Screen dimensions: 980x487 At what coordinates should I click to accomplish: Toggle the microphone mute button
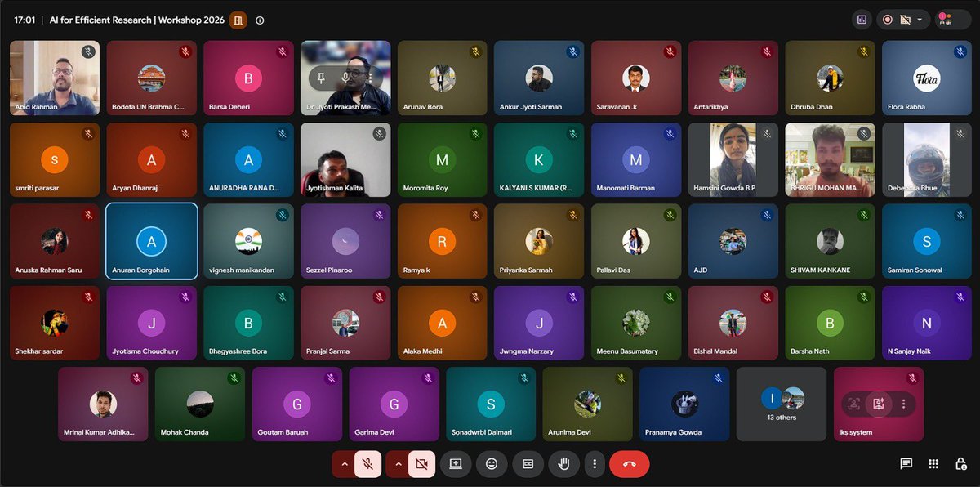[368, 464]
